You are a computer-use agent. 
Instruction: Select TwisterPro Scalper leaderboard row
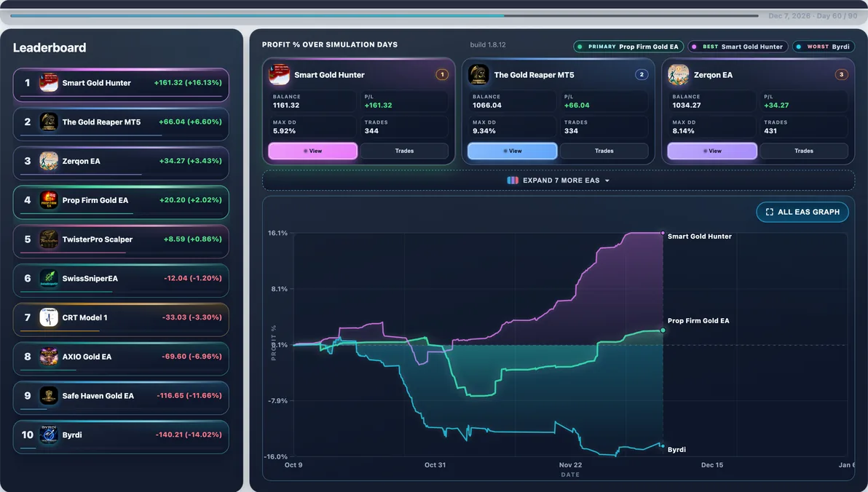121,242
